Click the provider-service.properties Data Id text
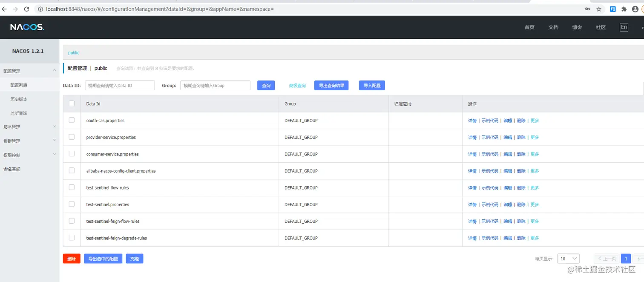The height and width of the screenshot is (282, 644). 111,137
